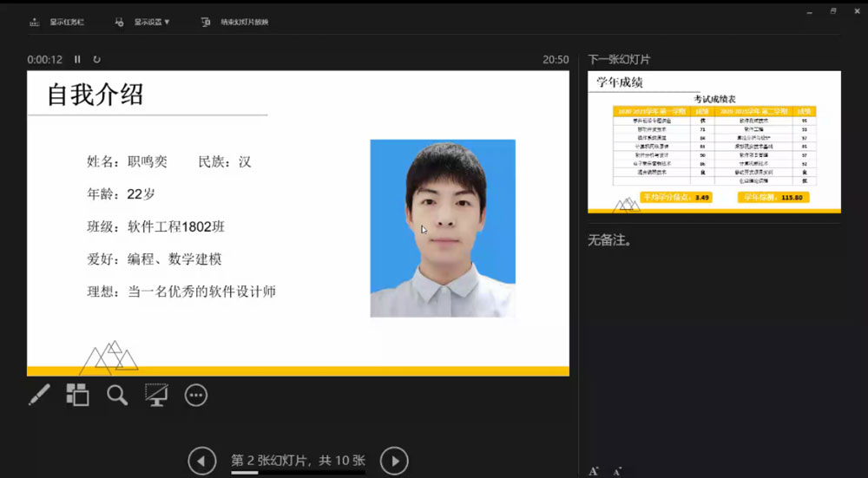This screenshot has width=868, height=478.
Task: Advance to the next slide
Action: click(x=394, y=461)
